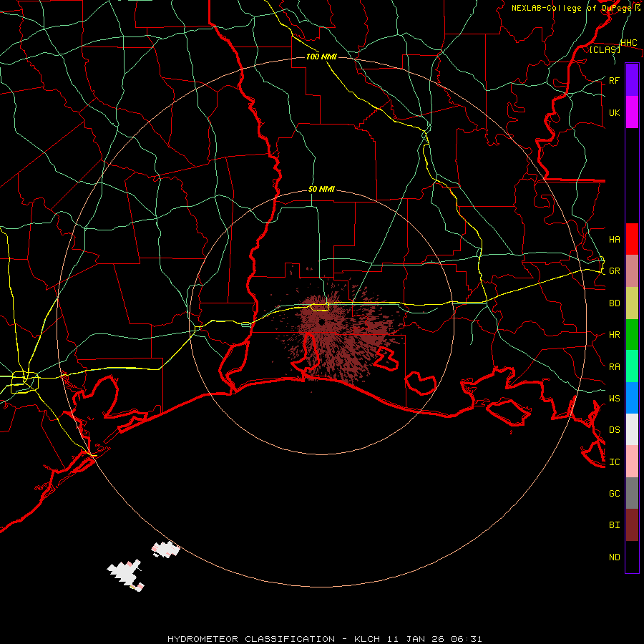Click the ND legend label
This screenshot has width=644, height=644.
[x=614, y=557]
